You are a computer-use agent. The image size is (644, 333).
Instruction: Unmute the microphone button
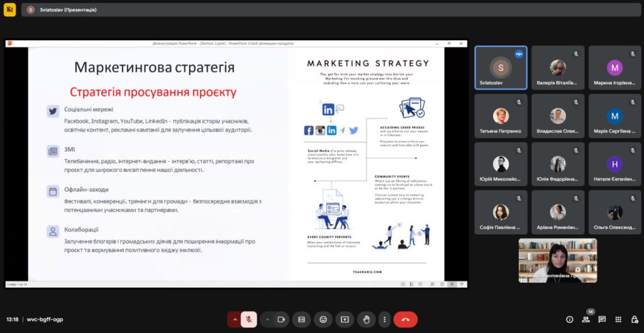[x=248, y=319]
